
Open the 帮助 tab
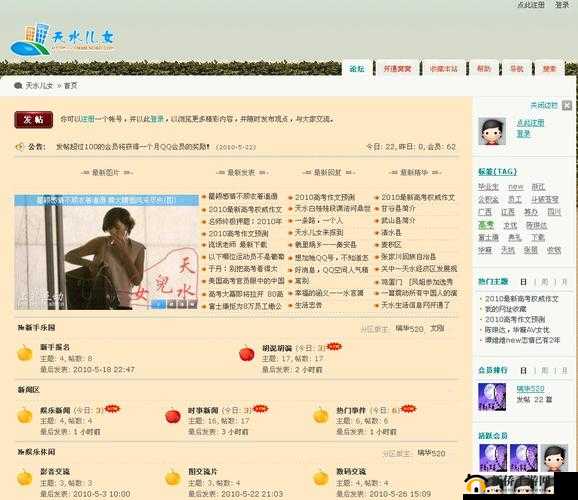click(x=484, y=69)
